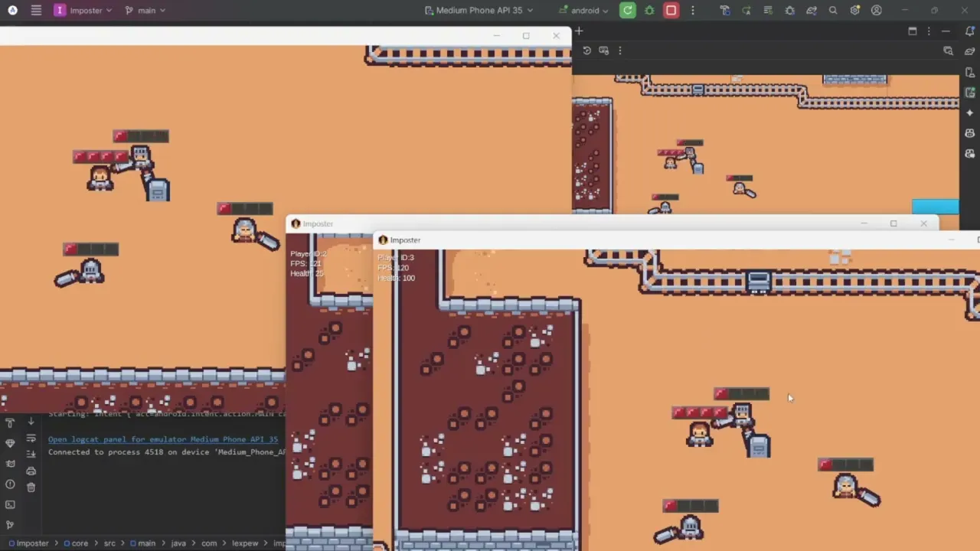This screenshot has height=551, width=980.
Task: Click the Layout Inspector toggle icon
Action: [948, 51]
